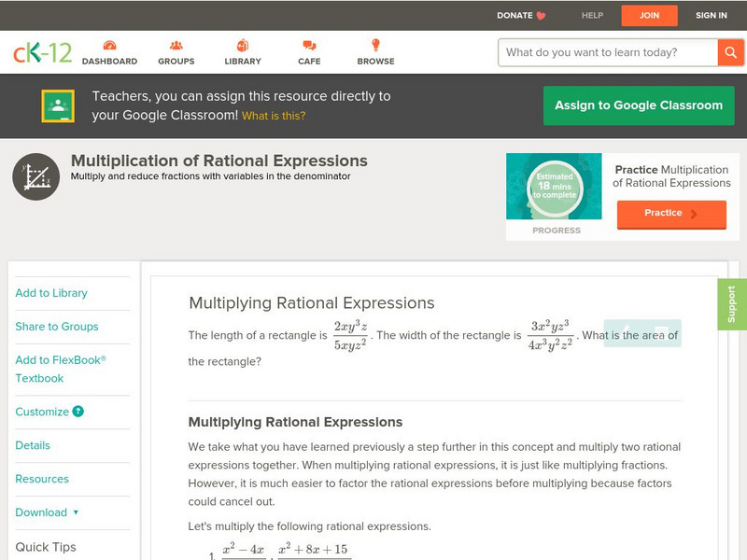Expand the Download dropdown in the sidebar
The image size is (747, 560).
[x=44, y=512]
